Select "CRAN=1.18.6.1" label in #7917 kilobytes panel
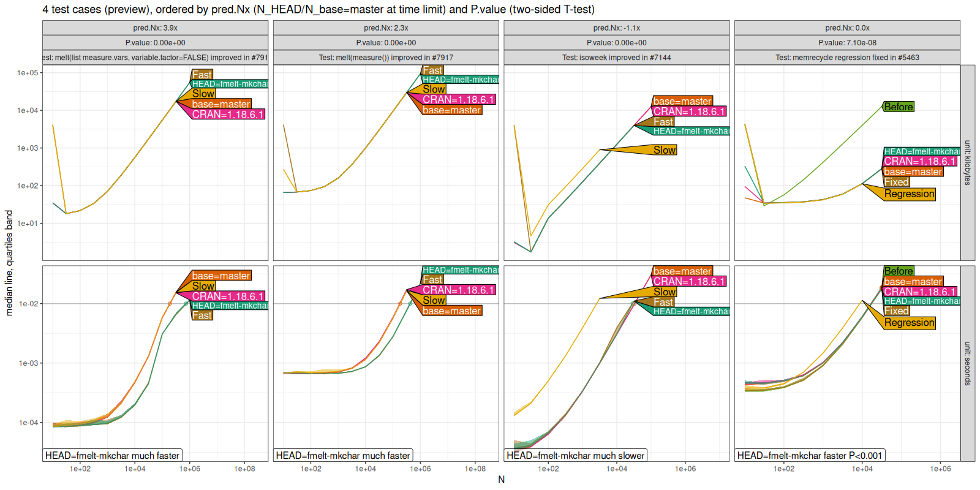Screen dimensions: 980x490 pyautogui.click(x=458, y=99)
